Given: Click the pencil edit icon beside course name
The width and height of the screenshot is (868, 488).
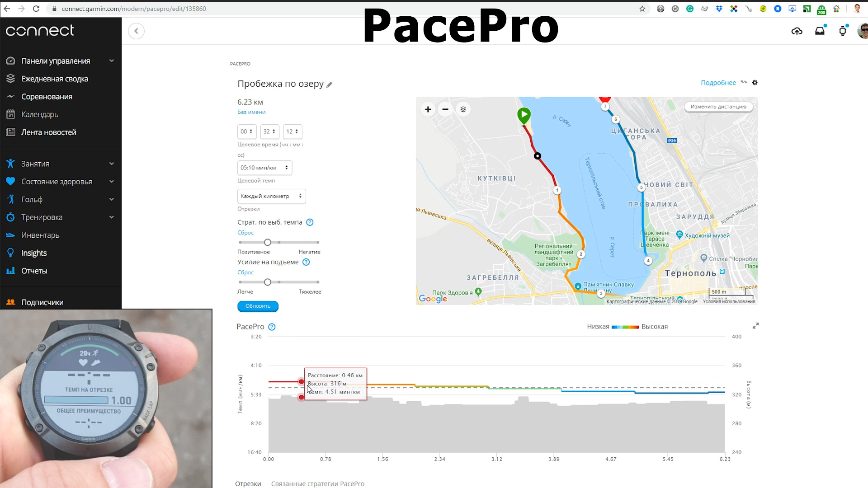Looking at the screenshot, I should pos(329,84).
